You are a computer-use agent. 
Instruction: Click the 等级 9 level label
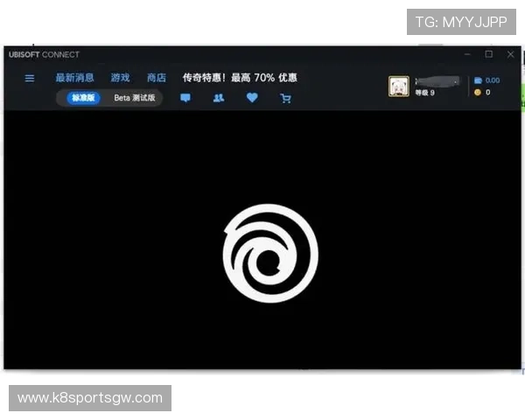point(424,93)
